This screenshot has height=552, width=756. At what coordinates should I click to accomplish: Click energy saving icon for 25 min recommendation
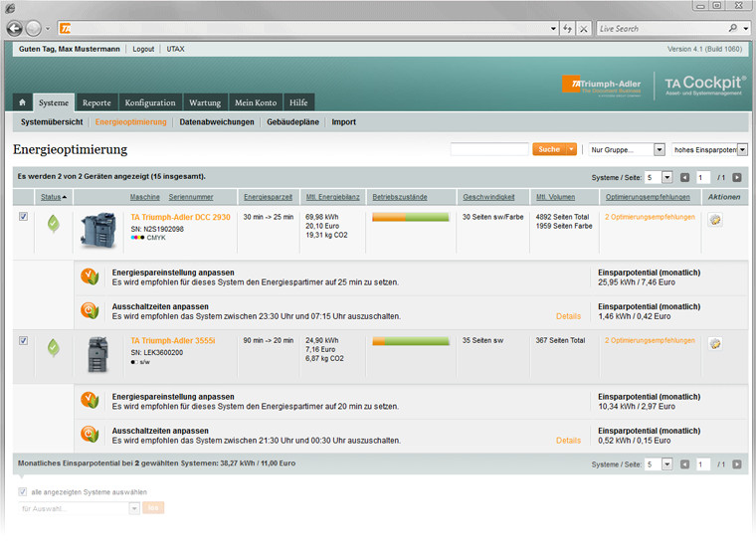click(90, 276)
